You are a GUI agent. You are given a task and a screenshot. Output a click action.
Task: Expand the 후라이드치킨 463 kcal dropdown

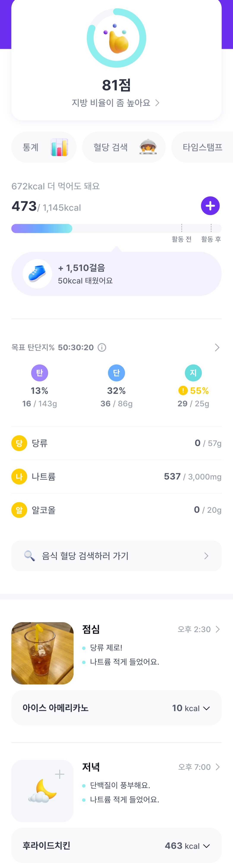pos(206,846)
